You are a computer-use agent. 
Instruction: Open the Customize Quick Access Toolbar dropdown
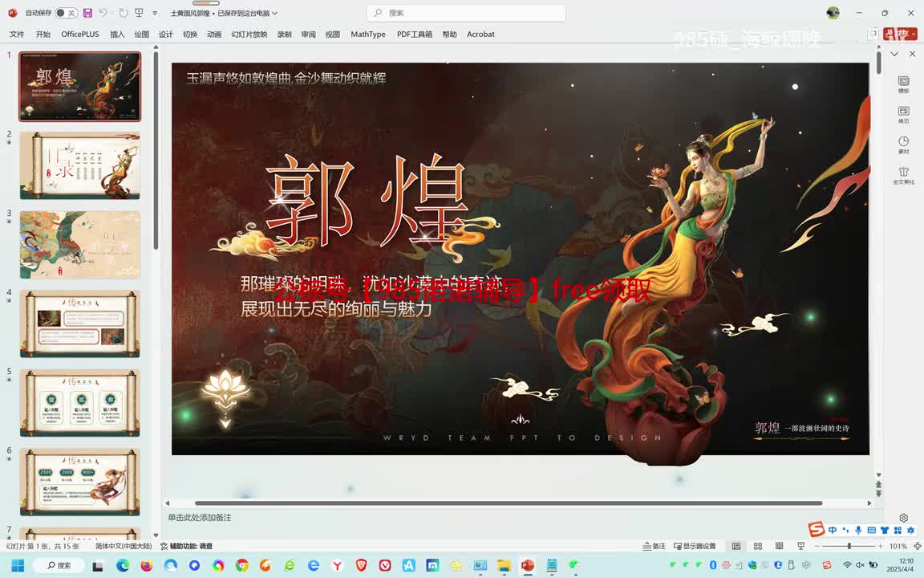point(155,13)
